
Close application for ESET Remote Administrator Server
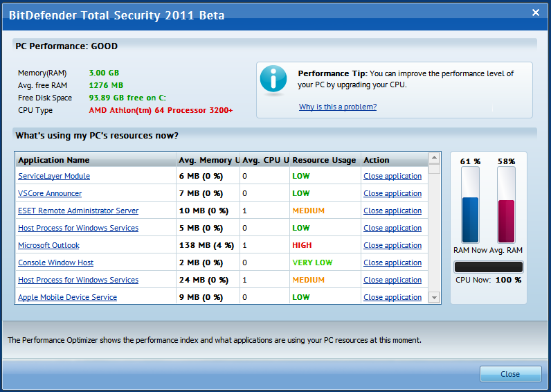click(x=392, y=211)
